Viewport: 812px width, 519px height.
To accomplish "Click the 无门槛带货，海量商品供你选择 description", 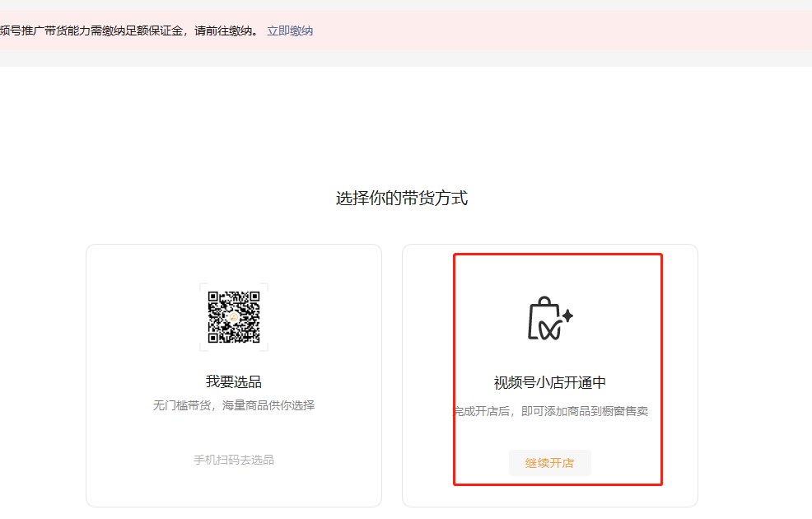I will tap(234, 405).
